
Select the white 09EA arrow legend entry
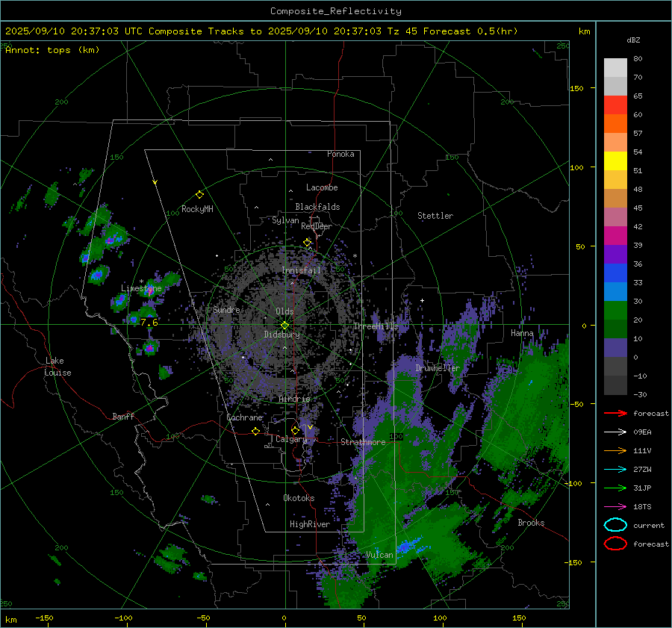(615, 432)
